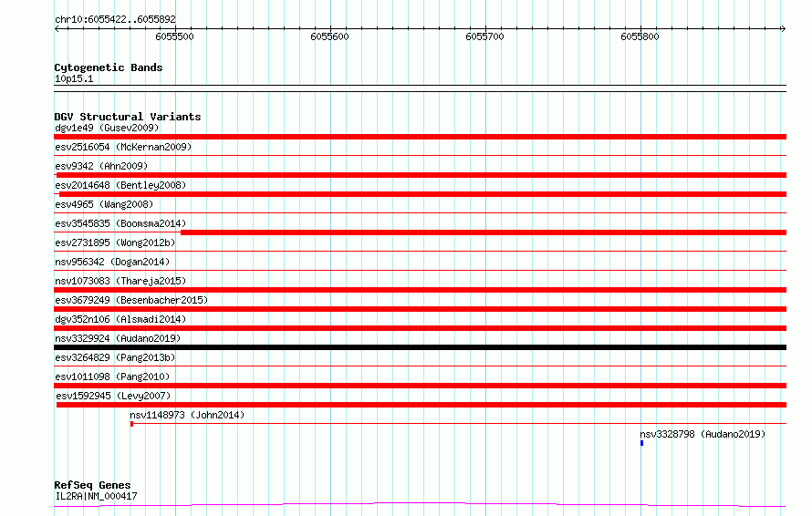The height and width of the screenshot is (516, 812).
Task: Click the DGV Structural Variants track heading
Action: [x=128, y=117]
